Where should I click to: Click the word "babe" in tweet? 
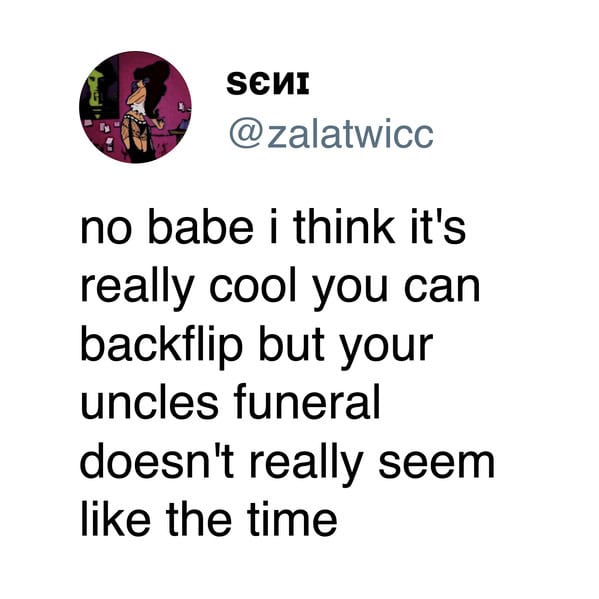click(201, 227)
